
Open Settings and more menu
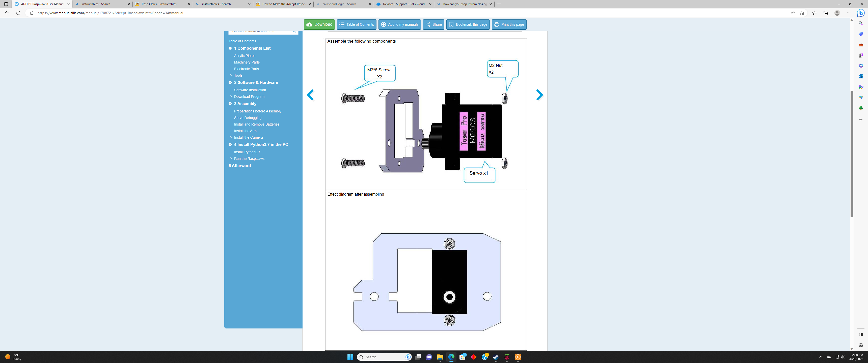(x=849, y=13)
